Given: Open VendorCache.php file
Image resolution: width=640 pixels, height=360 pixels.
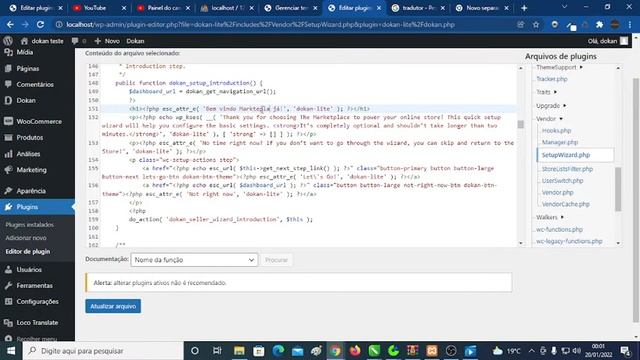Looking at the screenshot, I should tap(566, 204).
